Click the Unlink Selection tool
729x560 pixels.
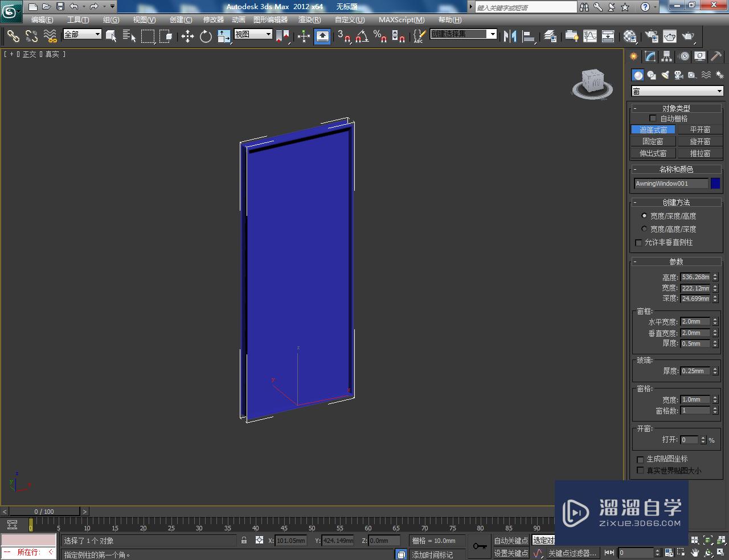click(31, 36)
